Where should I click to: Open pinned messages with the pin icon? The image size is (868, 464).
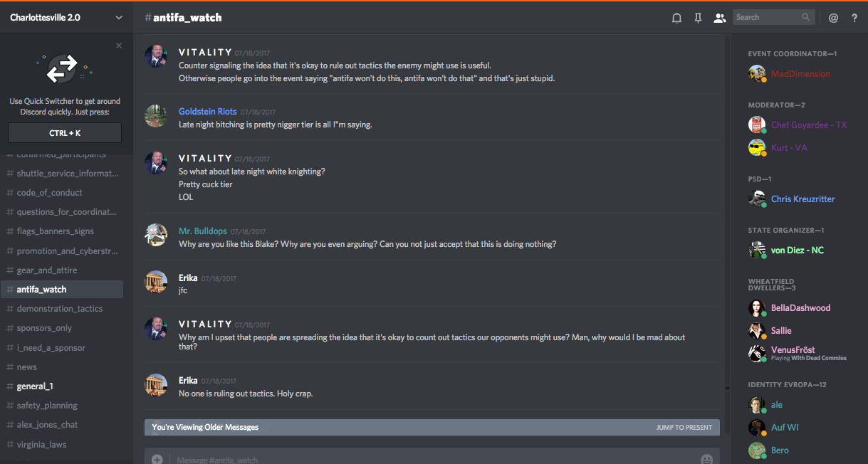point(698,18)
